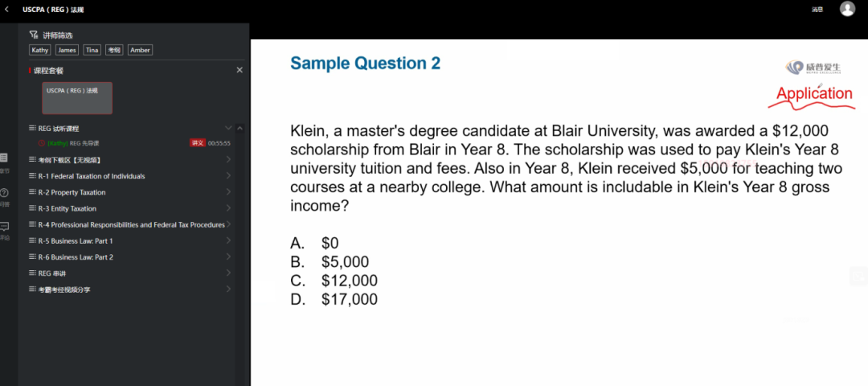This screenshot has width=868, height=386.
Task: Toggle the Amber instructor filter
Action: point(140,50)
